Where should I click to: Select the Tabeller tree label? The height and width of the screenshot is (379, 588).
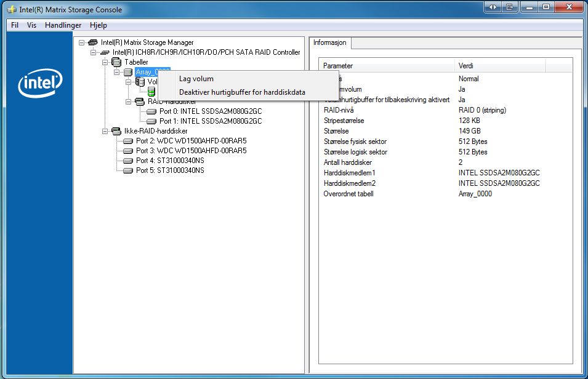coord(136,62)
